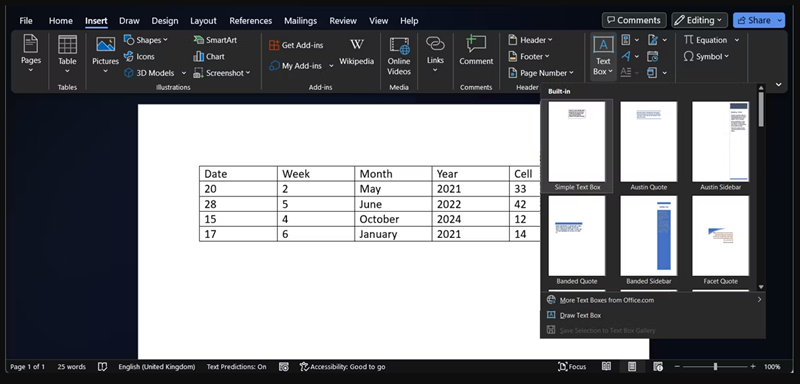
Task: Click the Share button
Action: pos(759,20)
